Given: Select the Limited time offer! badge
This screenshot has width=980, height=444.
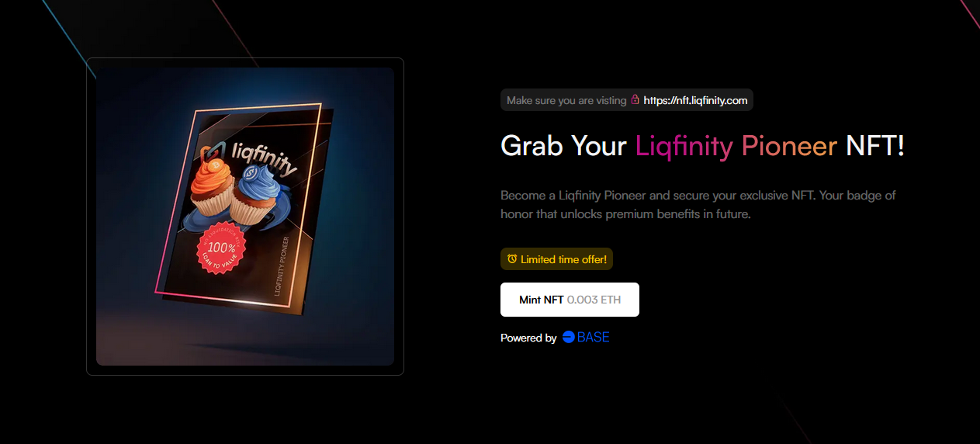Looking at the screenshot, I should pyautogui.click(x=556, y=259).
